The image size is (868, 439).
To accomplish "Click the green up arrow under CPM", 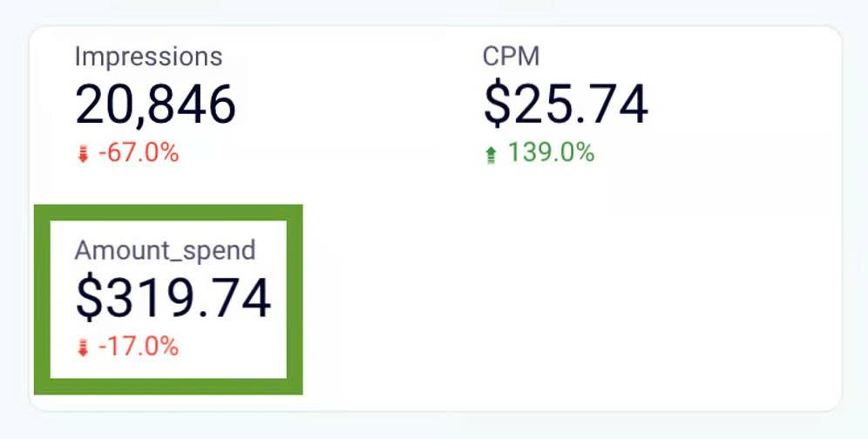I will pos(491,154).
